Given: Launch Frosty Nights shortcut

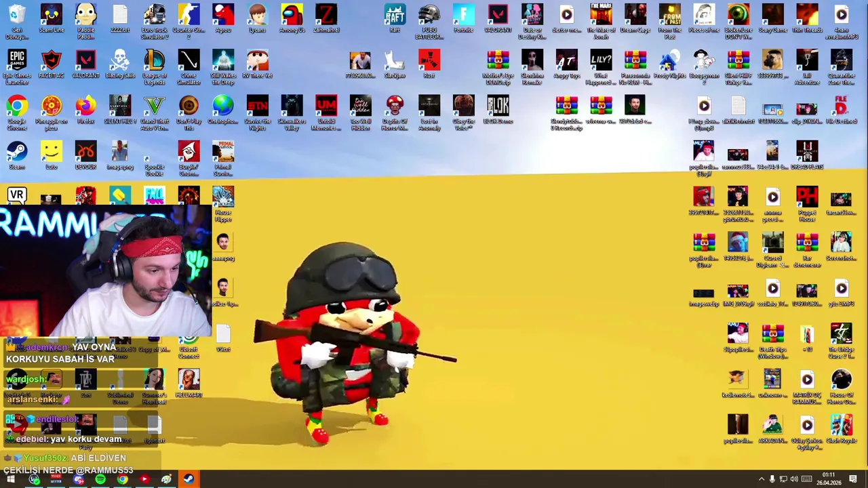Looking at the screenshot, I should click(x=669, y=64).
